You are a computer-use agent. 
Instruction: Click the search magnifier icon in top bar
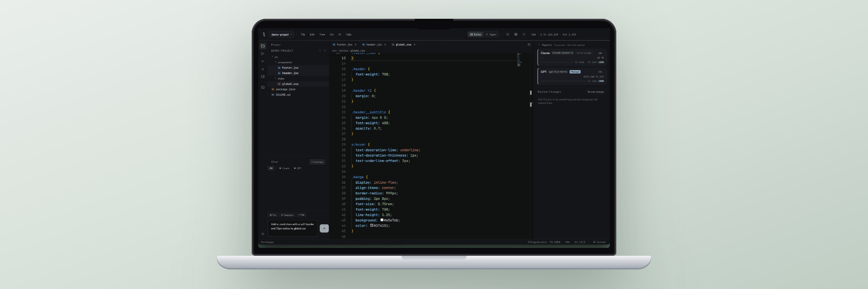524,34
